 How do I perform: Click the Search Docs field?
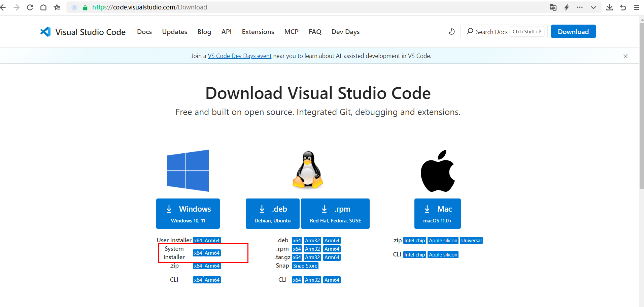point(504,32)
